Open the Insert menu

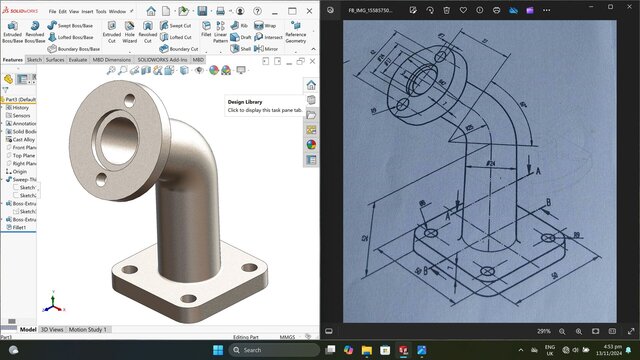(x=87, y=11)
